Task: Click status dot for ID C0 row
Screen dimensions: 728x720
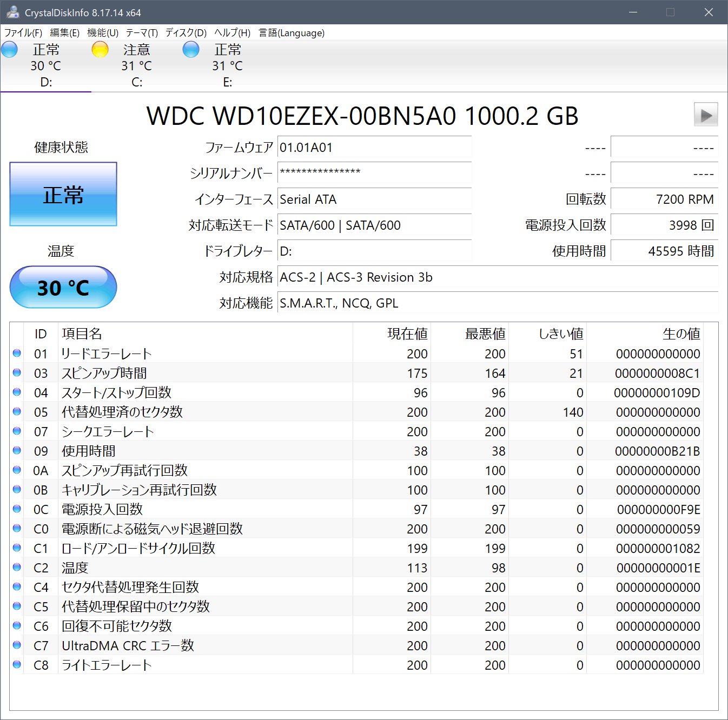Action: click(17, 528)
